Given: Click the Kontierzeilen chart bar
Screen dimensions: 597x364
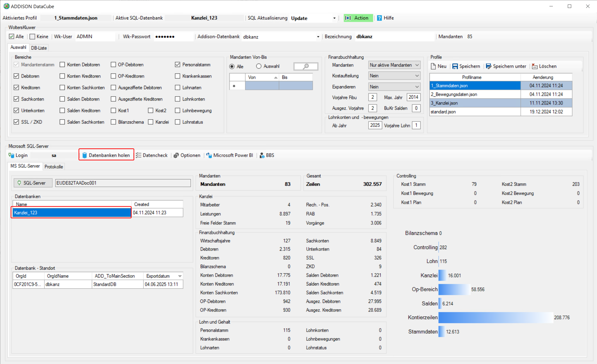Looking at the screenshot, I should 496,317.
